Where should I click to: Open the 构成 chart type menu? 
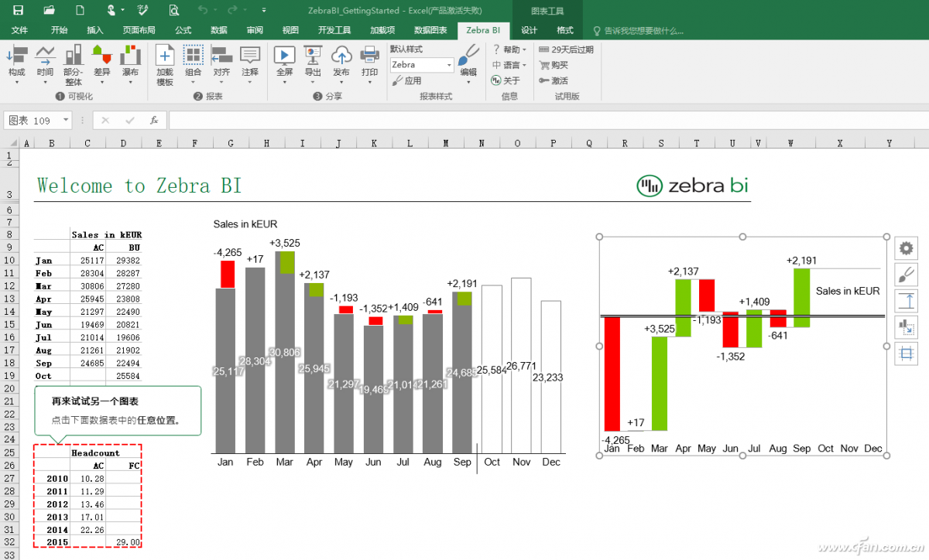coord(17,64)
